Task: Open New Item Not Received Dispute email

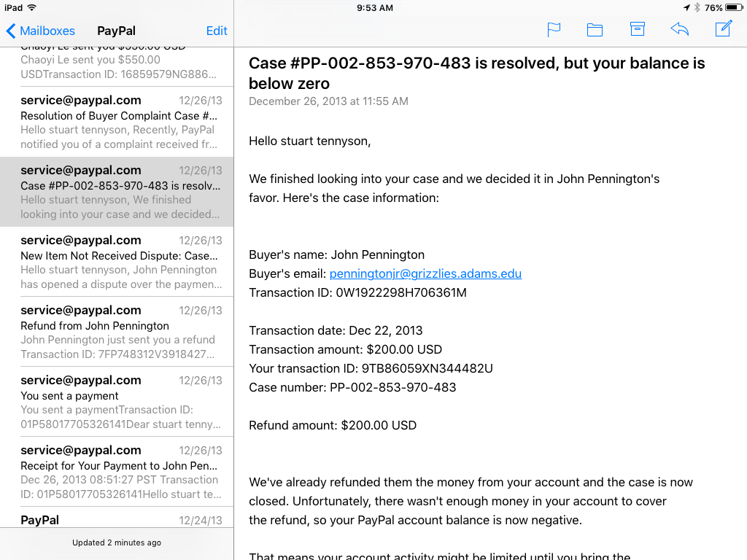Action: coord(117,262)
